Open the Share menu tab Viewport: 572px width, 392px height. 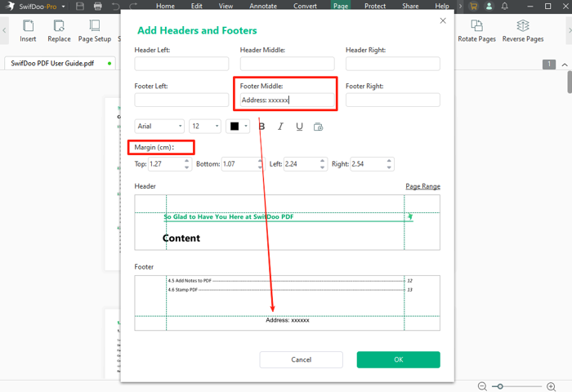[x=410, y=6]
